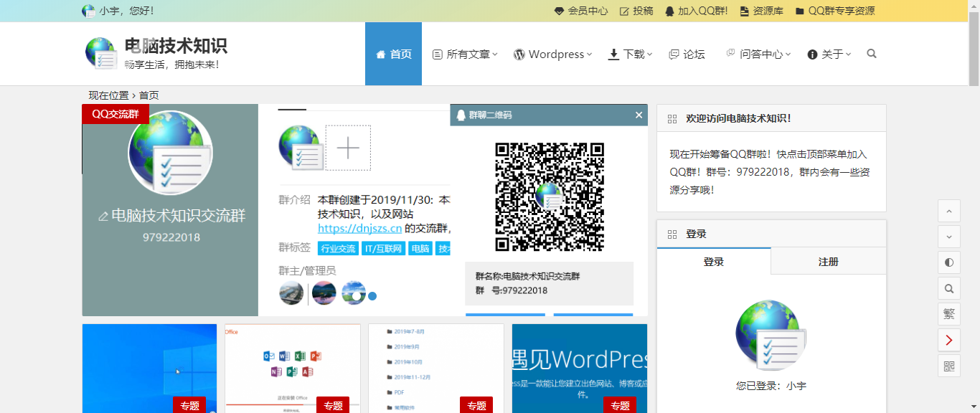This screenshot has height=413, width=980.
Task: Click group number 979222018 under group name
Action: point(171,237)
